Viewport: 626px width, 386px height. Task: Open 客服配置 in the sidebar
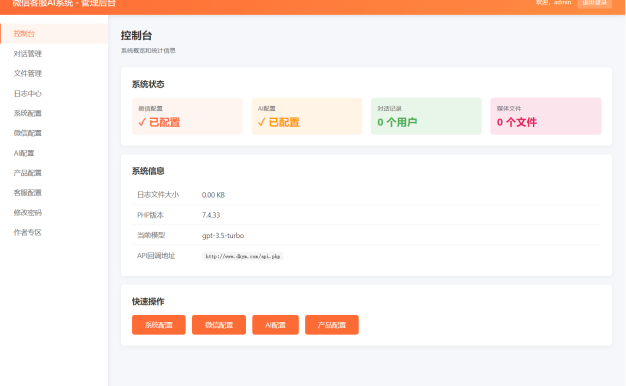point(54,192)
